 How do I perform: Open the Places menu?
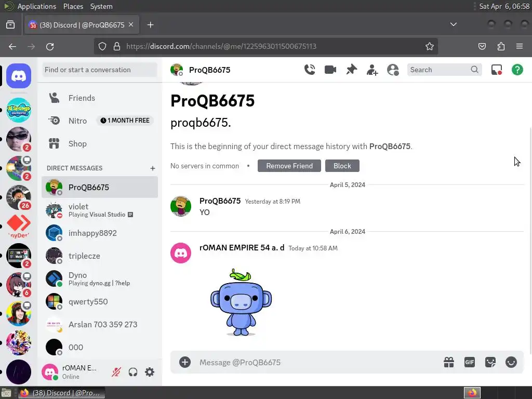73,6
